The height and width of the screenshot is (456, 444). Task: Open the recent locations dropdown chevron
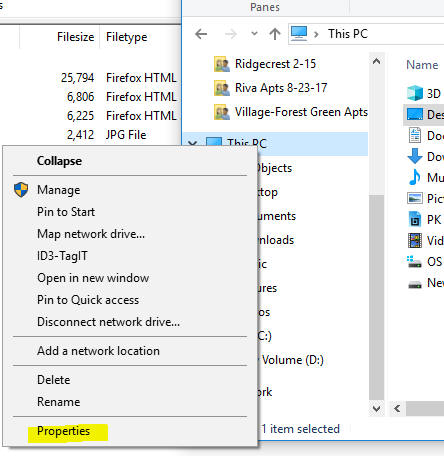click(254, 33)
